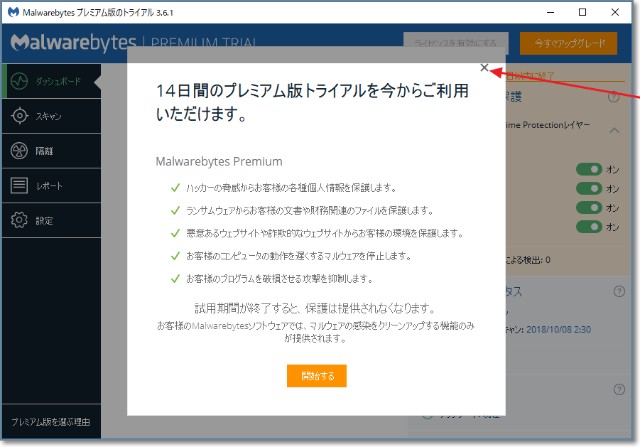Click the settings gear icon
Screen dimensions: 640x447
coord(19,220)
